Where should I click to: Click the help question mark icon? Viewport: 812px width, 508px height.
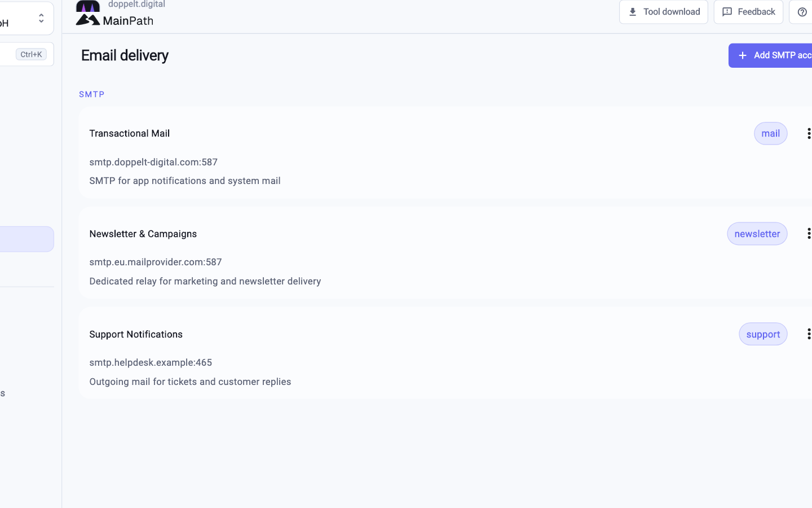point(802,12)
